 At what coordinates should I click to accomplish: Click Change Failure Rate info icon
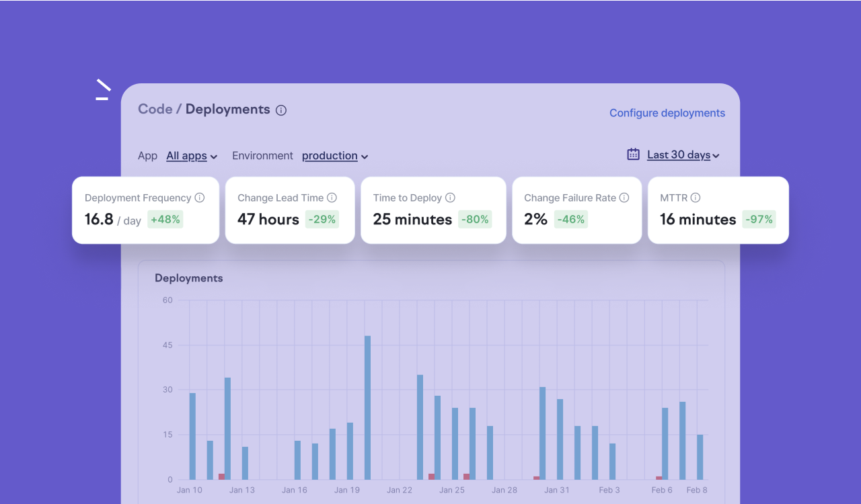(624, 198)
